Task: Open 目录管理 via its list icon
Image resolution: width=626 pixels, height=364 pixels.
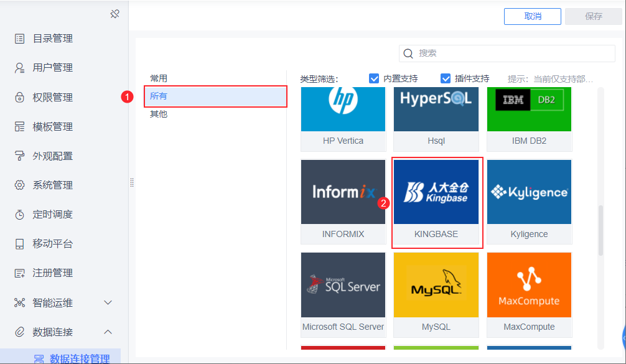Action: pos(19,39)
